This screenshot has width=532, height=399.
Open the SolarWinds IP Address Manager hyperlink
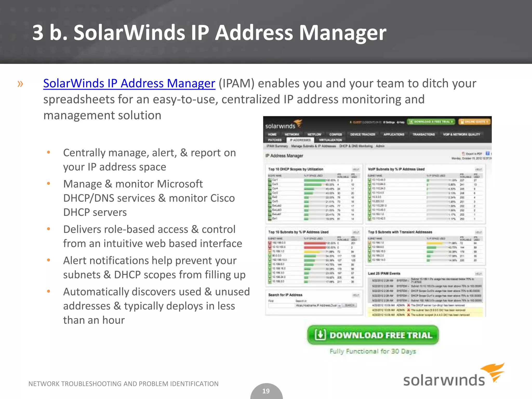point(129,83)
